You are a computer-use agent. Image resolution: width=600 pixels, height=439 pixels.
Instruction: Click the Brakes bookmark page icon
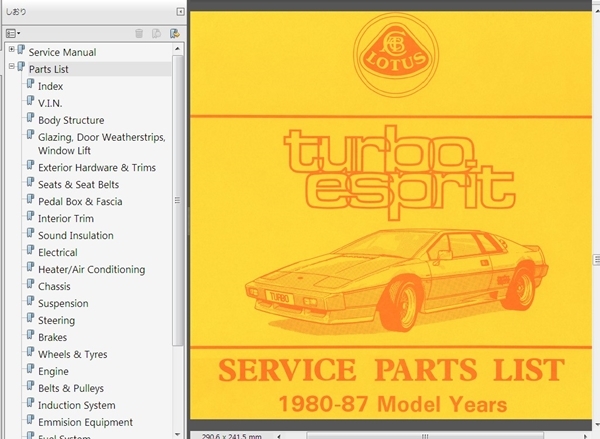pos(30,335)
